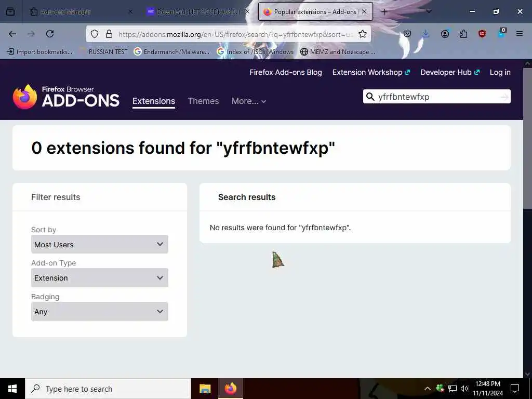Open Import bookmarks bookmark
Image resolution: width=532 pixels, height=399 pixels.
40,52
